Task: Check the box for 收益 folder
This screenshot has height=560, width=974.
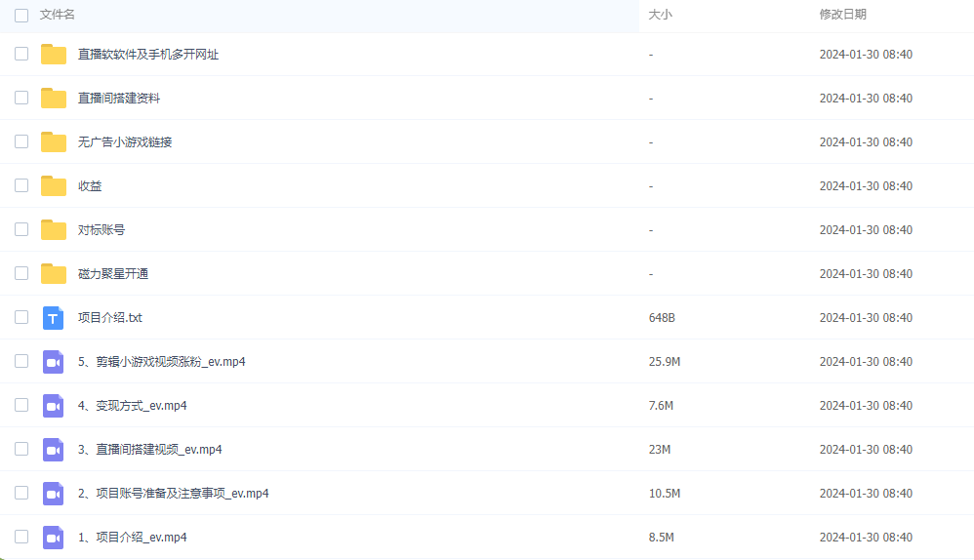Action: point(21,186)
